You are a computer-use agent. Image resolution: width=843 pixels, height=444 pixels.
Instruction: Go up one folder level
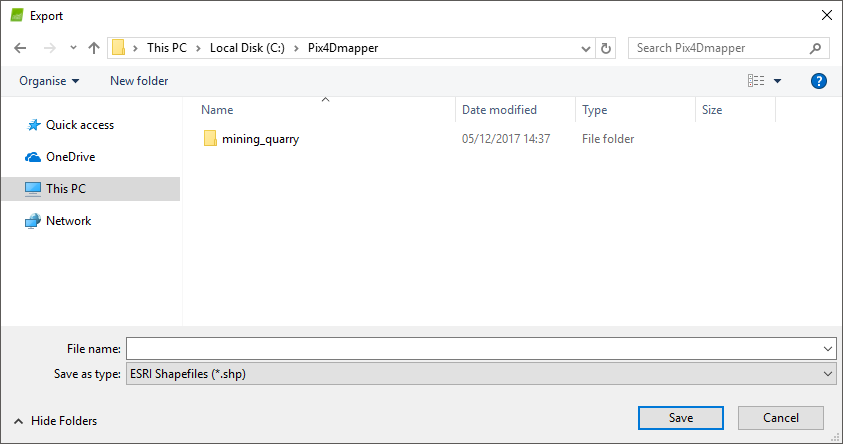(94, 48)
